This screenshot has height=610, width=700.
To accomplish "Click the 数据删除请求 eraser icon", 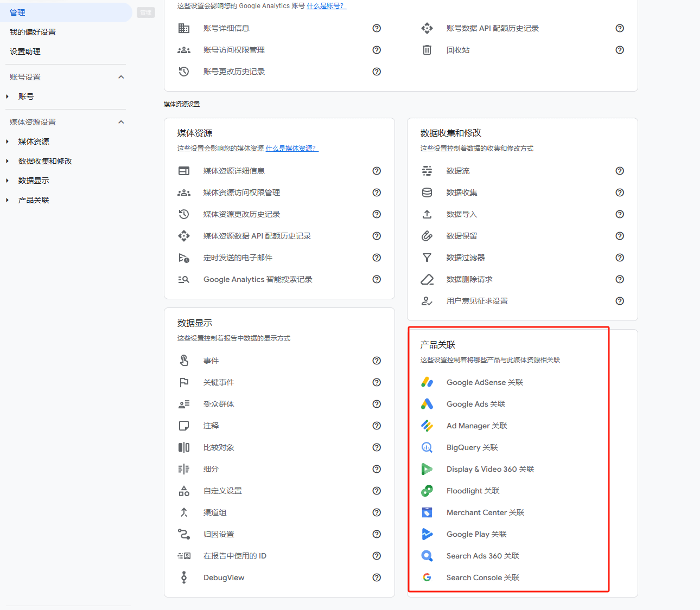I will click(427, 279).
